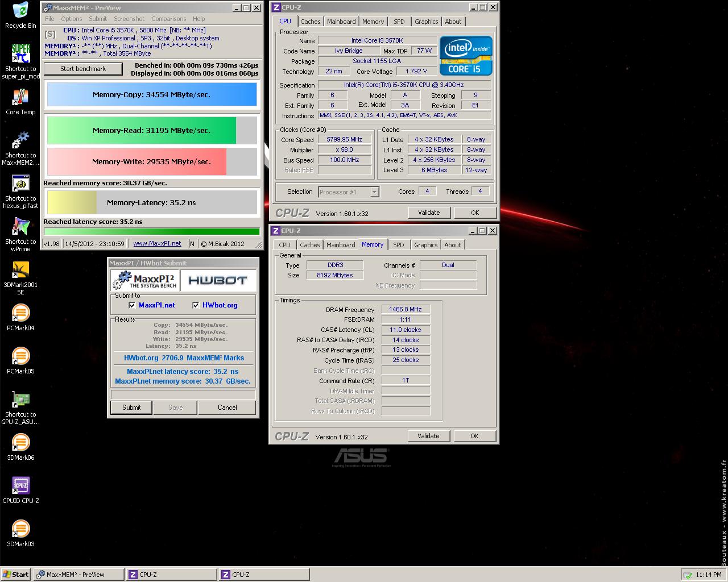
Task: Open the Submit menu in MaxxMEM²
Action: pyautogui.click(x=98, y=19)
